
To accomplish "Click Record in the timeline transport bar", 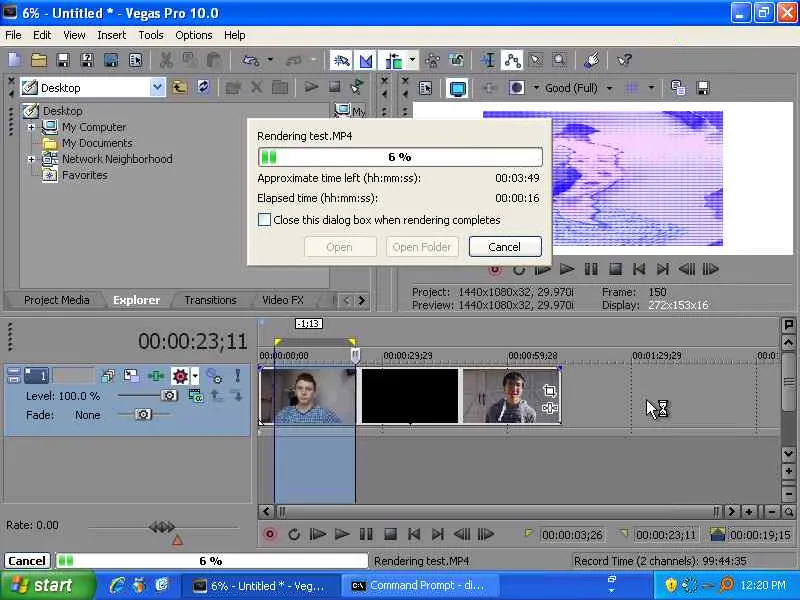I will tap(270, 534).
